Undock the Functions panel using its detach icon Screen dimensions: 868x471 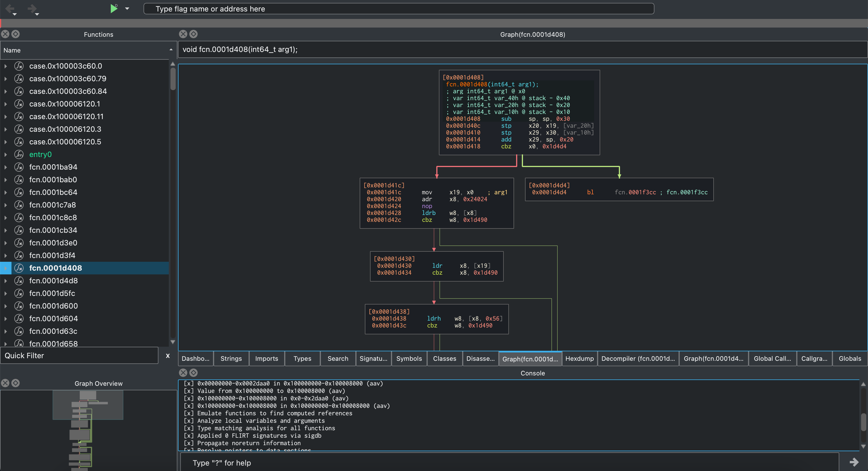click(x=15, y=34)
